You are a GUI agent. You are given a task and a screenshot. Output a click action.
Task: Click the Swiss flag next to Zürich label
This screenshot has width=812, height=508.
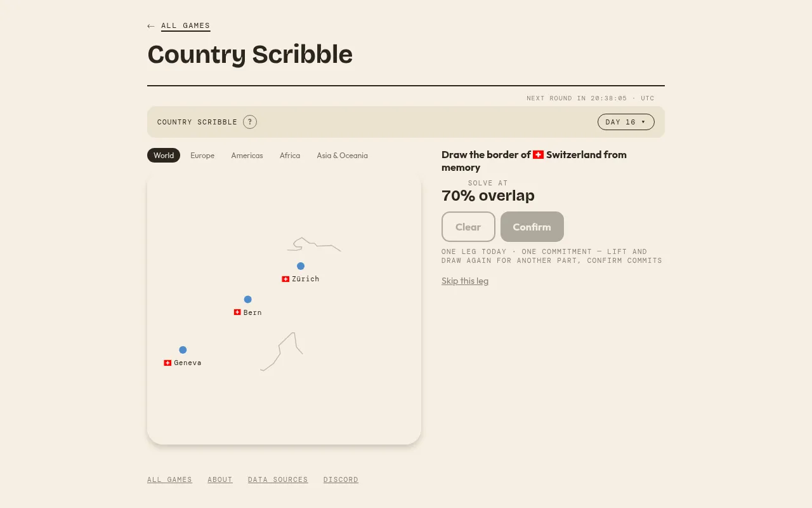point(285,279)
